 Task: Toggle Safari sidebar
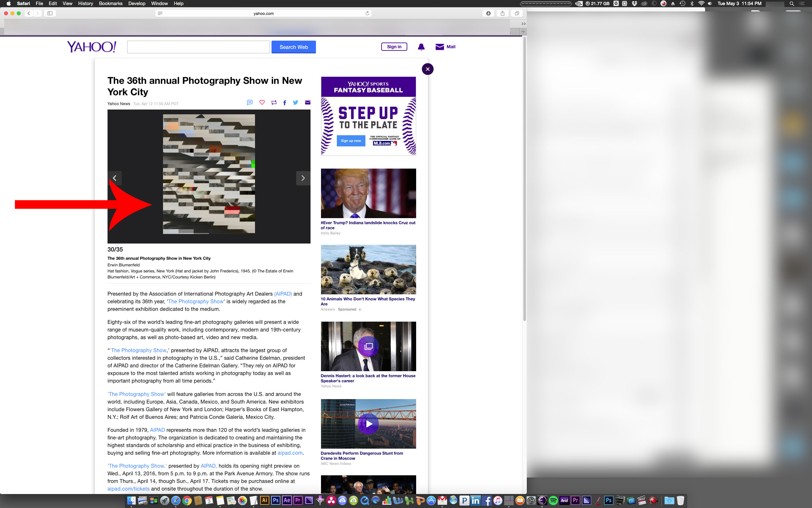coord(50,13)
